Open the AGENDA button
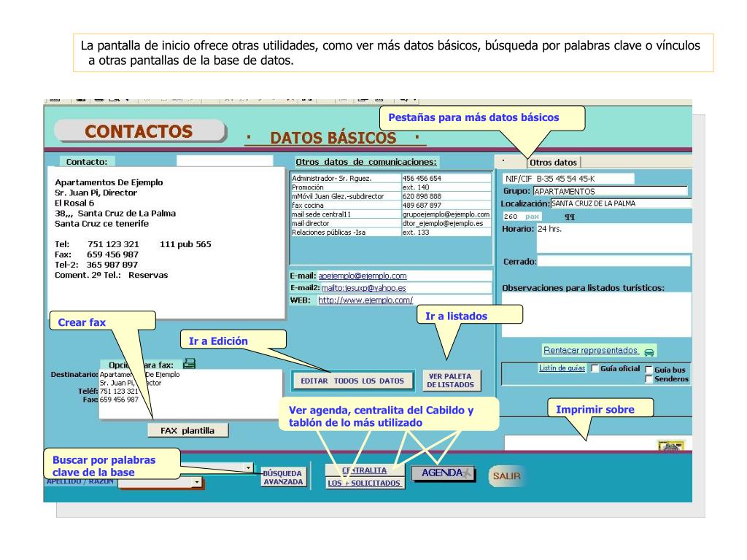Image resolution: width=747 pixels, height=560 pixels. (x=443, y=472)
